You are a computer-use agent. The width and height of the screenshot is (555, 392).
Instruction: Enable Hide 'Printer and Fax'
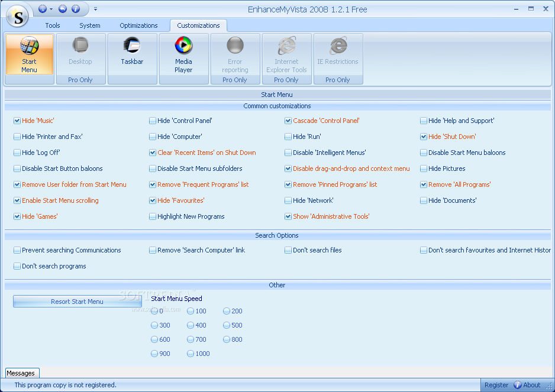pos(17,137)
